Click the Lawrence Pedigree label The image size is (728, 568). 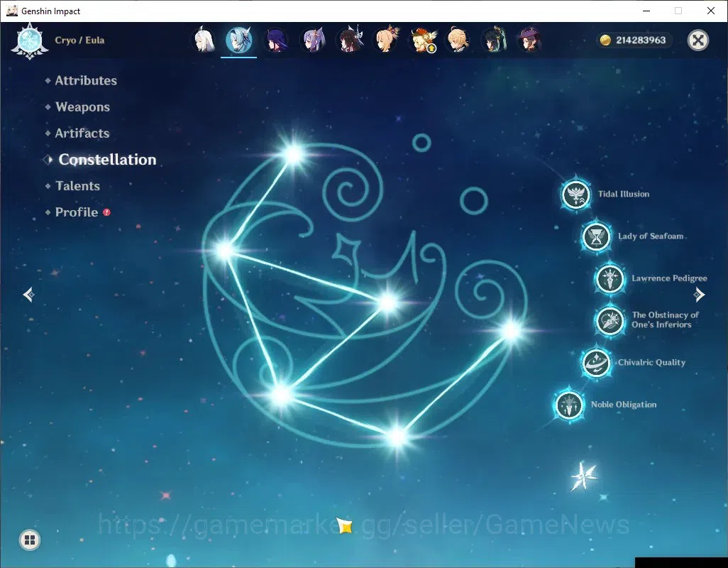point(669,278)
